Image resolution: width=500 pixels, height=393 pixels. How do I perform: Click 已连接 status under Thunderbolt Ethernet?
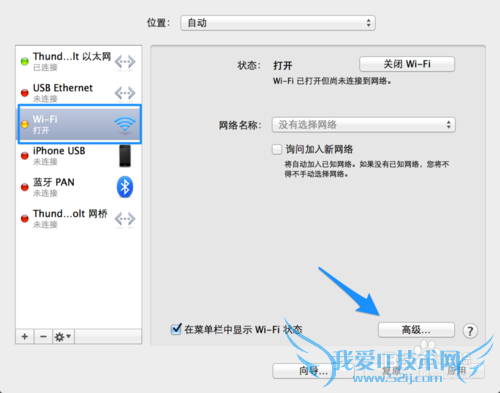point(45,68)
